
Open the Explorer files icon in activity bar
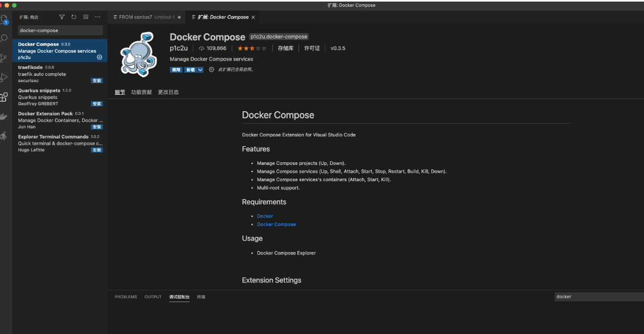(x=4, y=20)
